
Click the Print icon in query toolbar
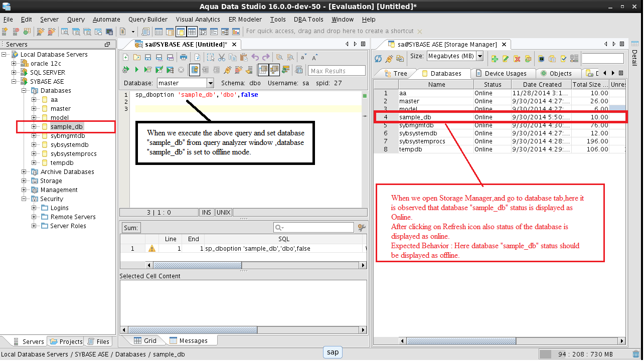pos(185,58)
